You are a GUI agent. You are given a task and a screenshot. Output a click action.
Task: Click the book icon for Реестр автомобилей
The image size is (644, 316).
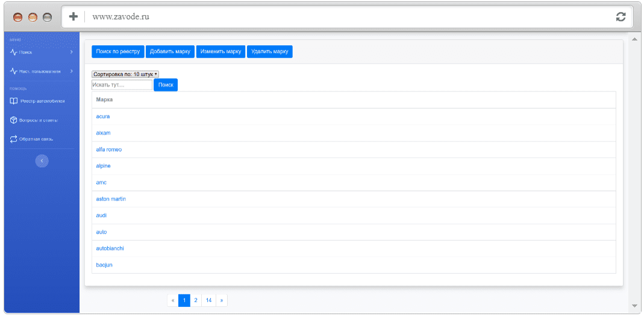pyautogui.click(x=13, y=101)
